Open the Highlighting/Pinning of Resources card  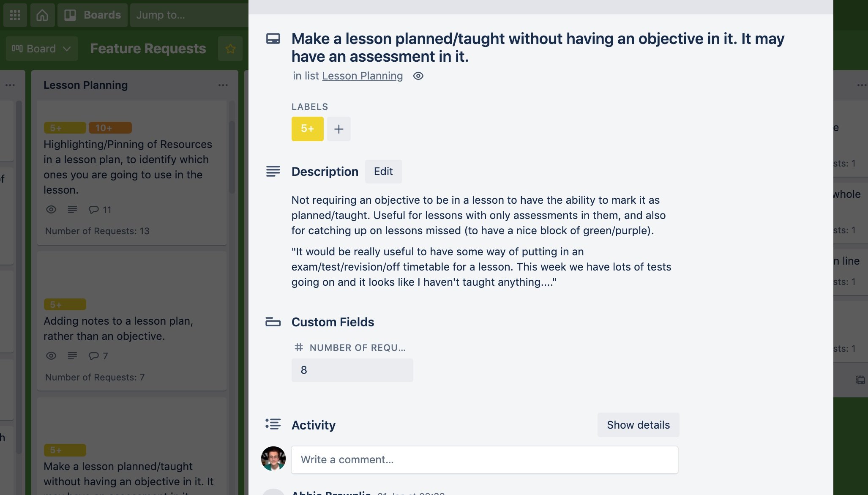pyautogui.click(x=132, y=173)
